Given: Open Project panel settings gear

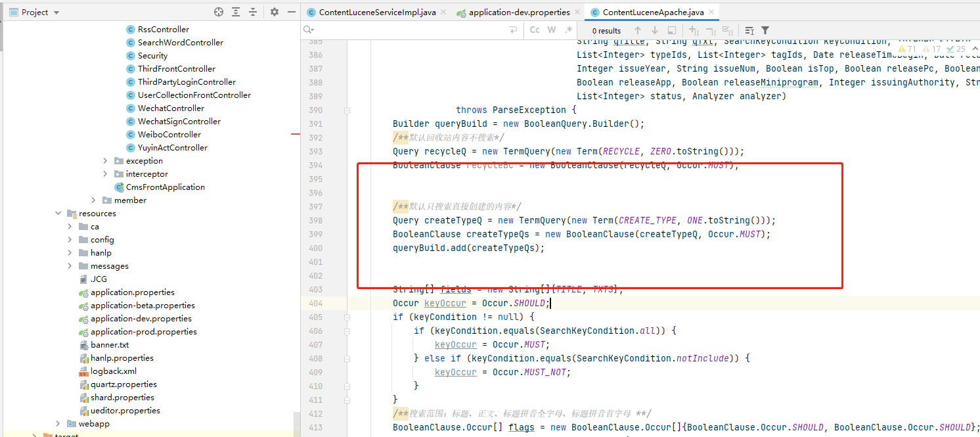Looking at the screenshot, I should pyautogui.click(x=275, y=12).
